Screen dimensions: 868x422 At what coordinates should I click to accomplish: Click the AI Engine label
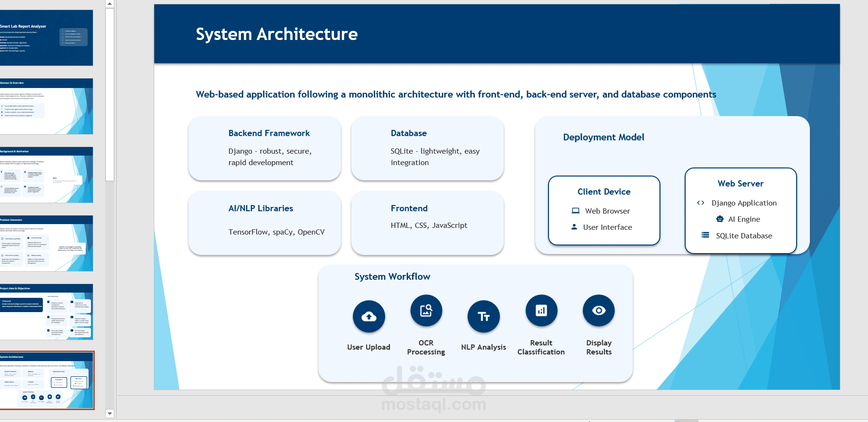pyautogui.click(x=744, y=219)
